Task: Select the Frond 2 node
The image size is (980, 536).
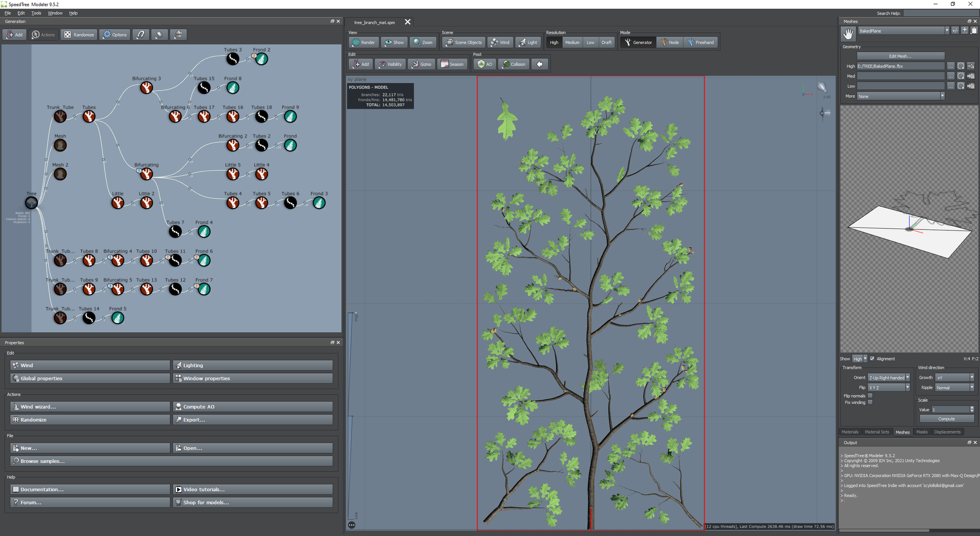Action: pos(261,59)
